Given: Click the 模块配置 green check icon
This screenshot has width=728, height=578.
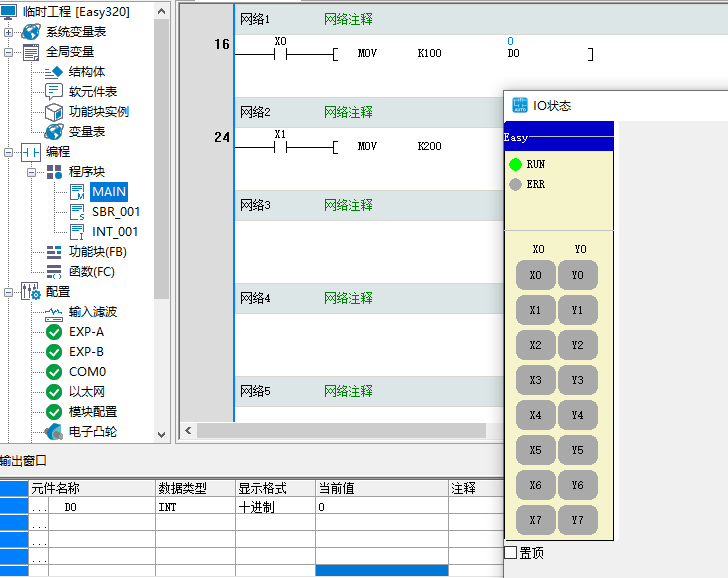Looking at the screenshot, I should pos(54,412).
